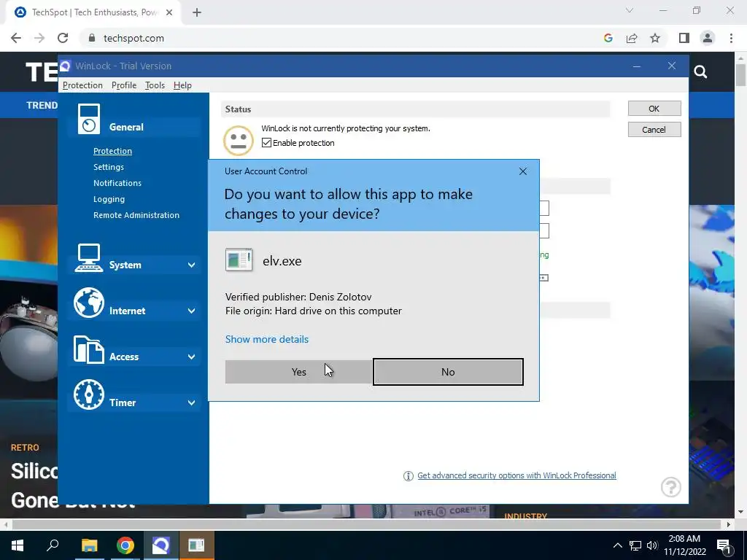Open Windows taskbar search
Image resolution: width=747 pixels, height=560 pixels.
coord(53,545)
